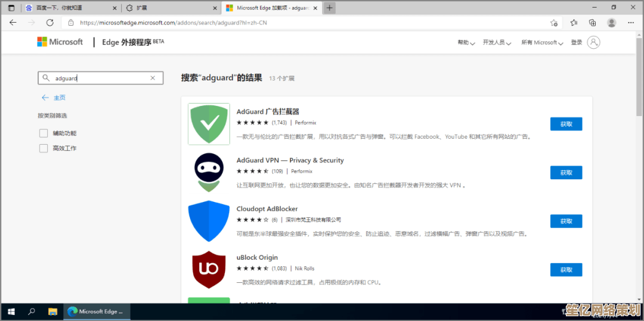This screenshot has height=321, width=644.
Task: Click the adguard search input box
Action: point(100,78)
